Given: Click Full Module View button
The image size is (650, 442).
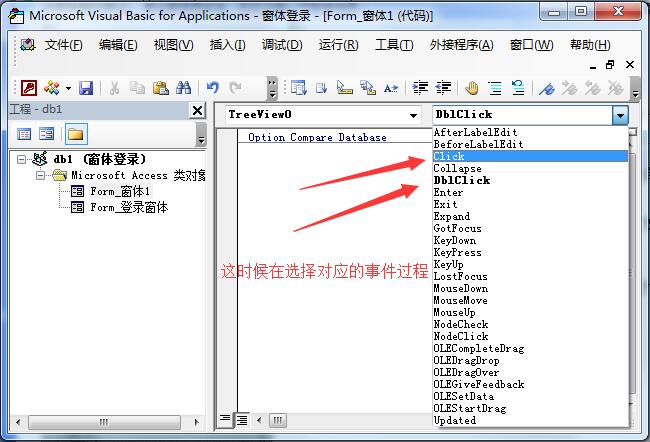Looking at the screenshot, I should coord(242,420).
